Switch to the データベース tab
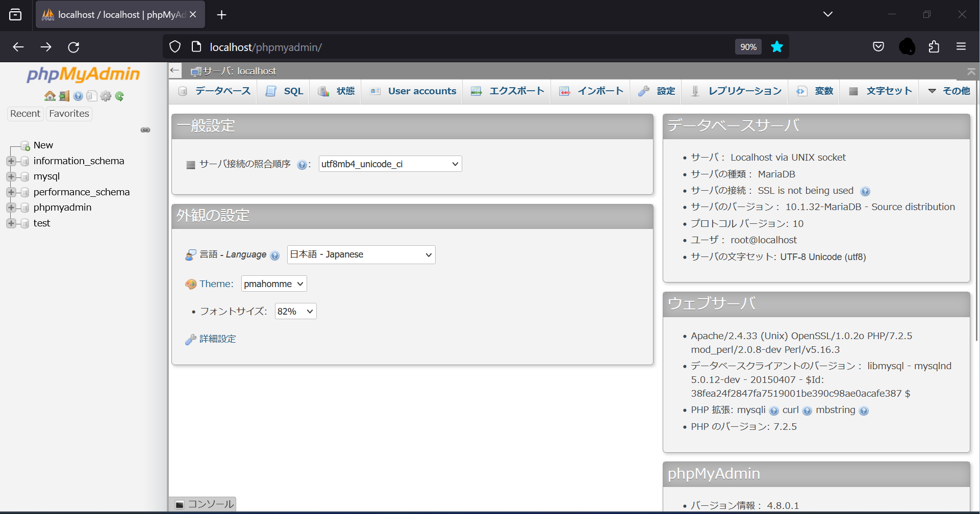The image size is (980, 514). click(214, 91)
